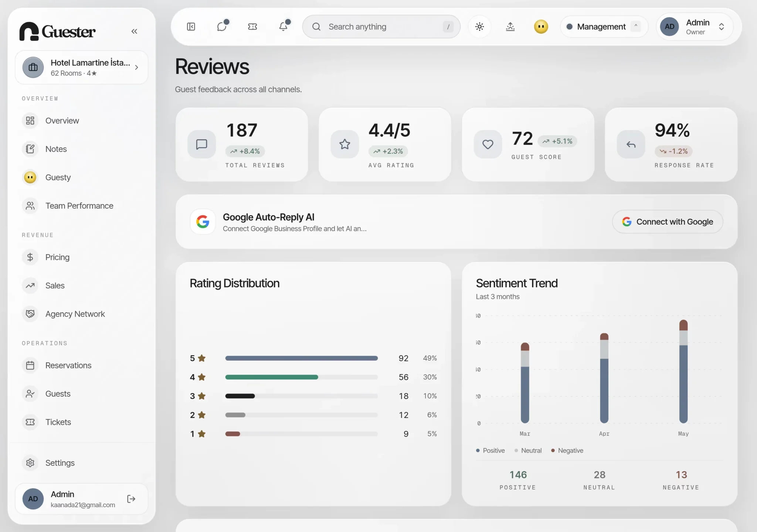
Task: Toggle Neutral legend item
Action: [x=528, y=450]
